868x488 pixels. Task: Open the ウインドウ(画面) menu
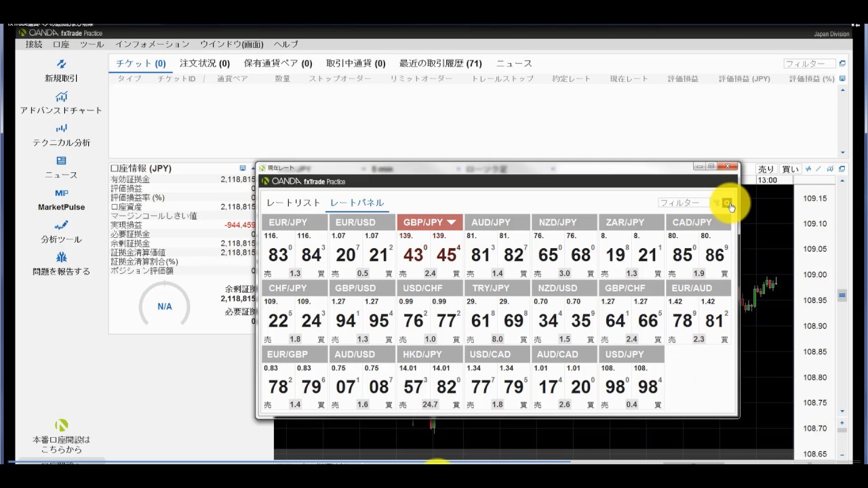(x=231, y=44)
